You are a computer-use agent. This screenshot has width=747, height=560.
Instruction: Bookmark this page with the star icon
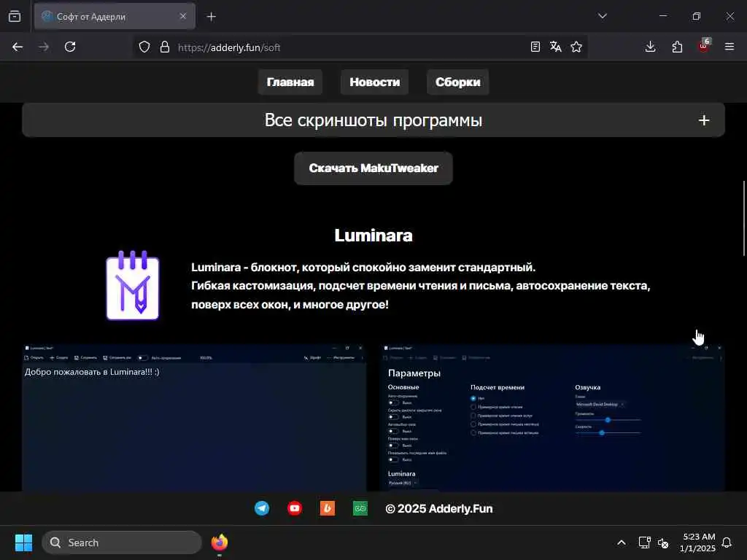click(x=576, y=47)
